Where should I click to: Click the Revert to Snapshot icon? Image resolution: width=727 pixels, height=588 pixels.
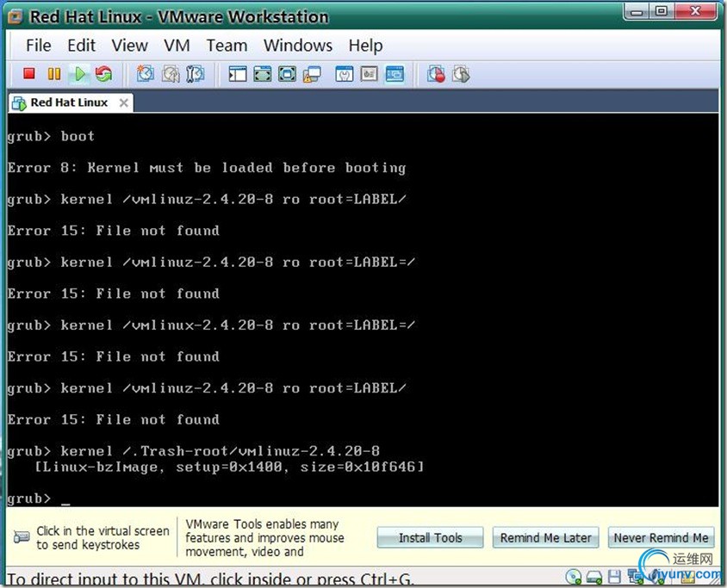(171, 74)
